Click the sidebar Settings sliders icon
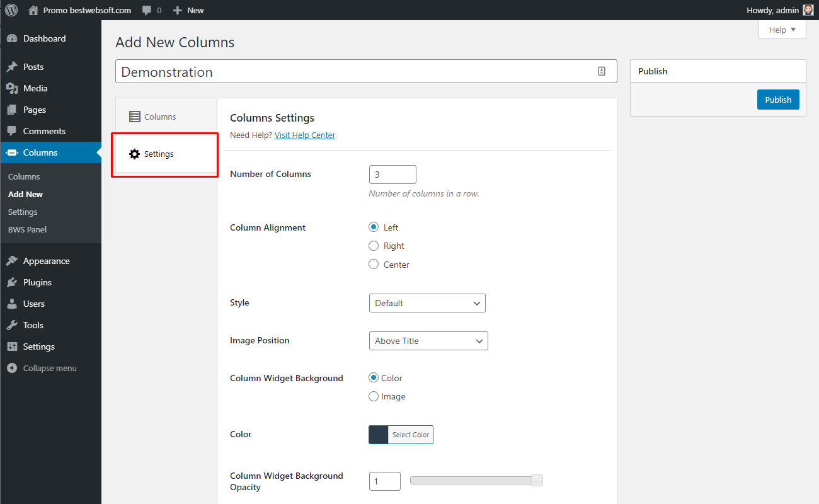This screenshot has height=504, width=819. [x=12, y=346]
